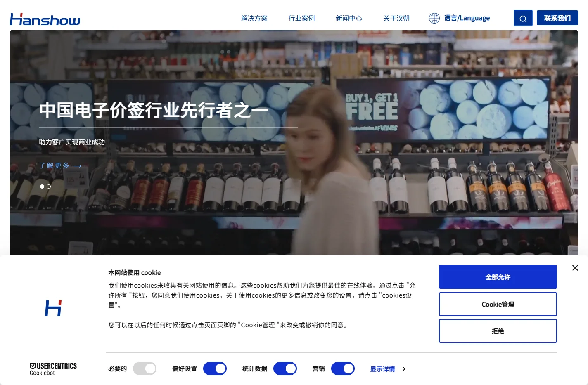The image size is (588, 385).
Task: Disable the 营销 cookie switch
Action: [x=343, y=368]
